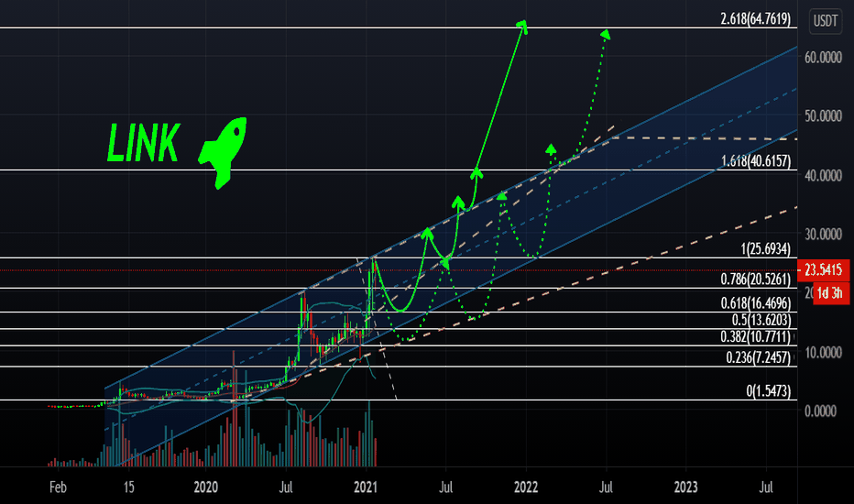854x504 pixels.
Task: Click the 2.618(64.7619) Fibonacci label
Action: pos(755,18)
